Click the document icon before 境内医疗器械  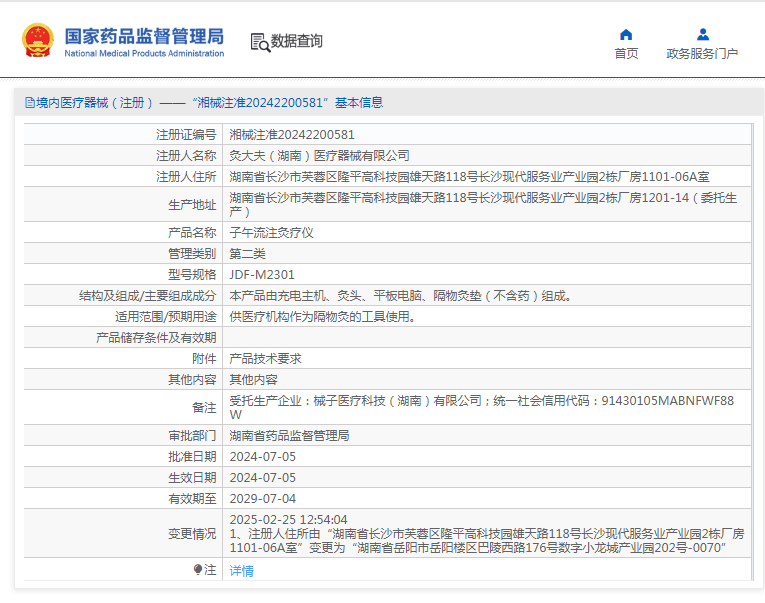click(30, 102)
